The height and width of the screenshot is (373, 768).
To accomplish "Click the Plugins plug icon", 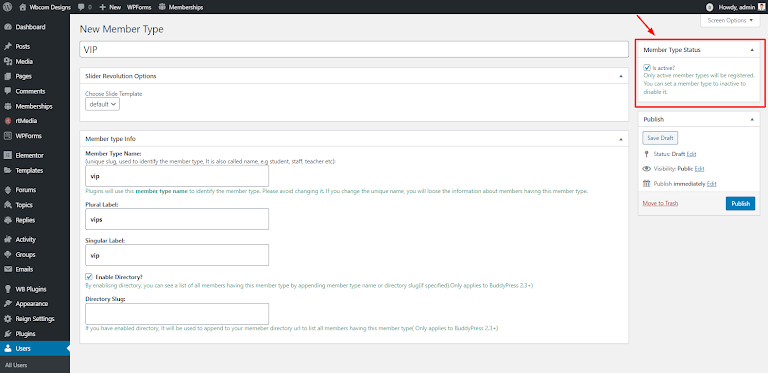I will (x=7, y=334).
